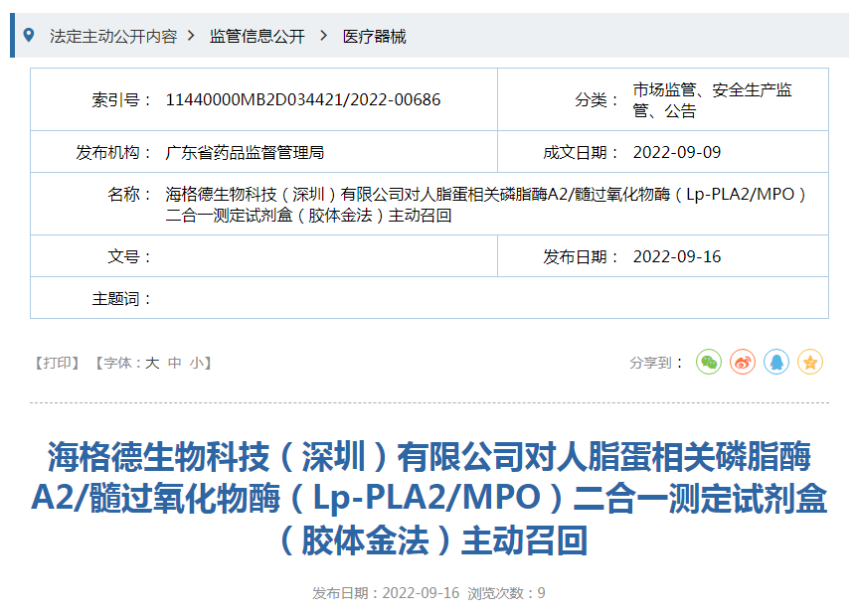Click the 【打印】 print button

(58, 363)
